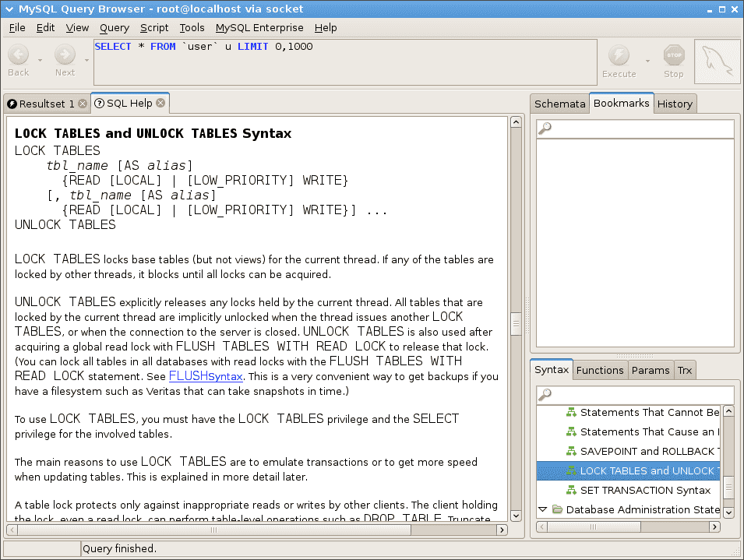The height and width of the screenshot is (560, 744).
Task: Click the help pane scroll down arrow
Action: click(516, 516)
